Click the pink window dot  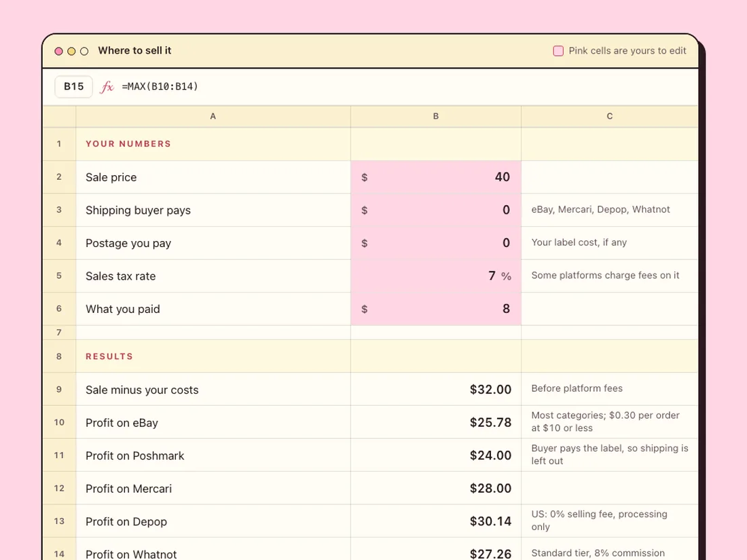click(x=58, y=51)
